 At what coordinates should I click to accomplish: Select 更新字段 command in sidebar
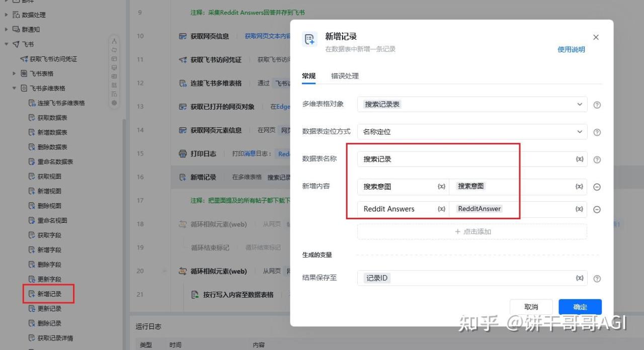[x=45, y=279]
